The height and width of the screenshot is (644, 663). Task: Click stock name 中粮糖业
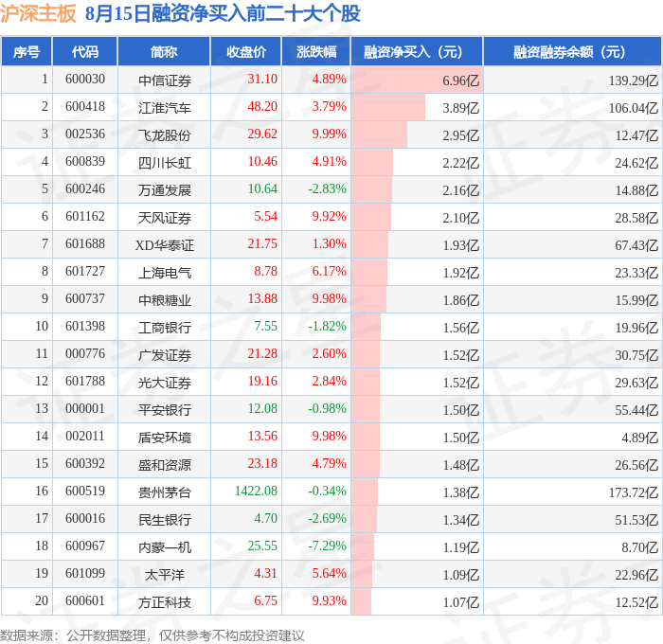tap(165, 300)
